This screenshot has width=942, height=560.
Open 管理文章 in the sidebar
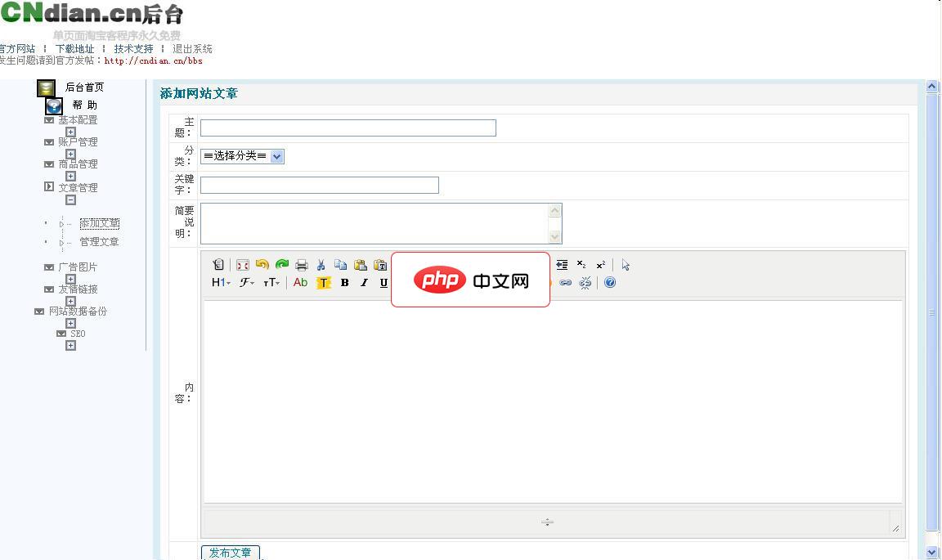point(99,242)
